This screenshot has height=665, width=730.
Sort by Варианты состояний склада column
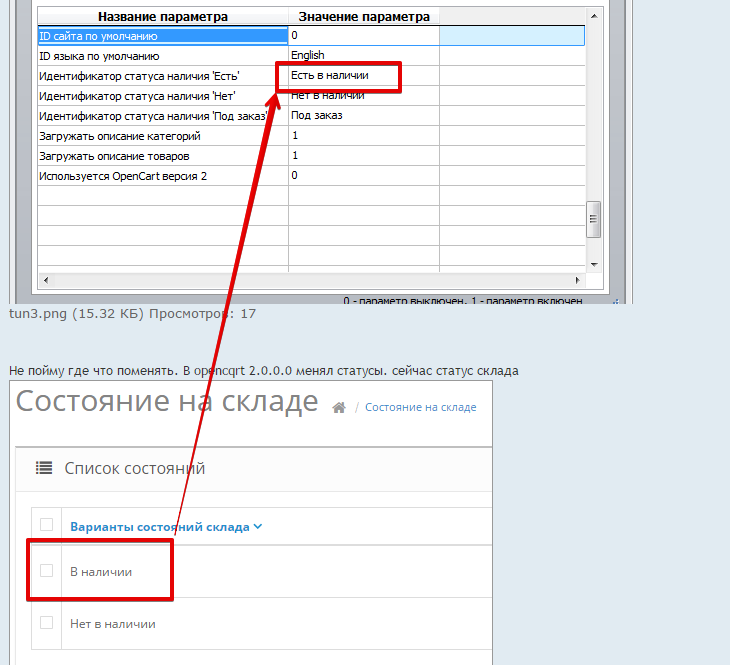[160, 527]
